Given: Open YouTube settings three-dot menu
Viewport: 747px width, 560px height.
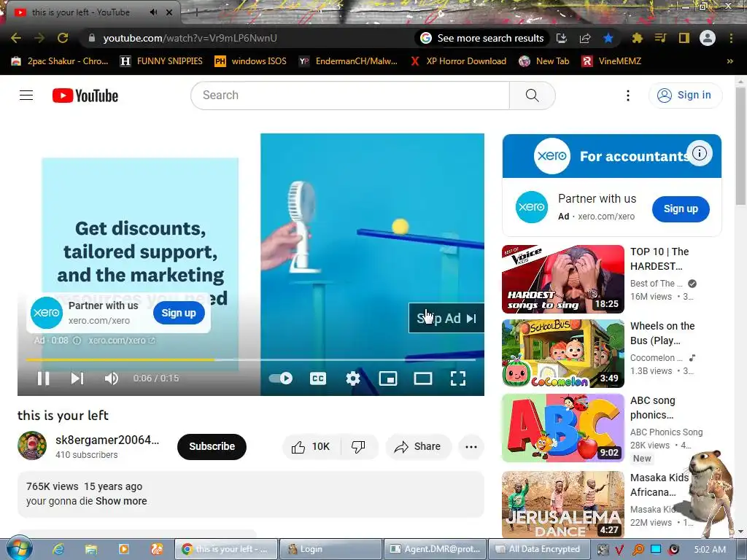Looking at the screenshot, I should (628, 96).
